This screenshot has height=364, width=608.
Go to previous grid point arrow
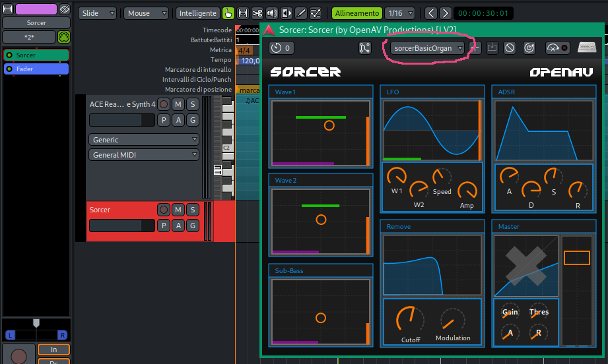431,13
